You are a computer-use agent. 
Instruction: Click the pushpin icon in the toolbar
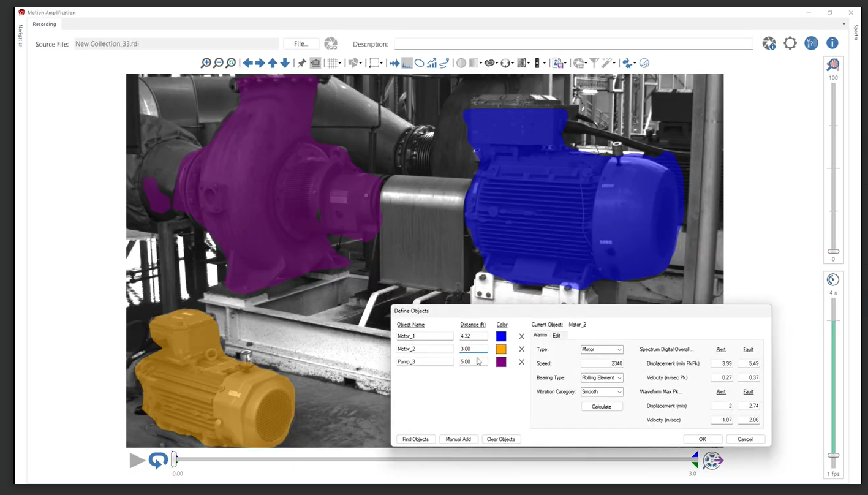click(302, 63)
